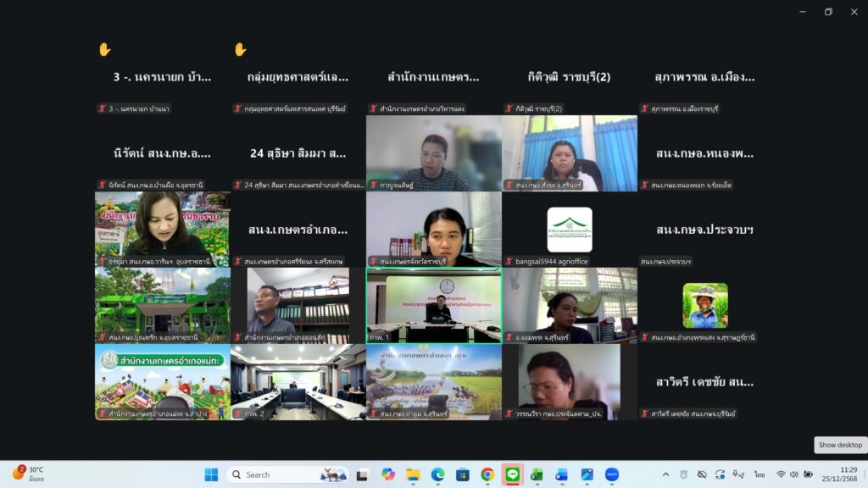Viewport: 868px width, 488px height.
Task: Click the Windows Start button
Action: point(211,474)
